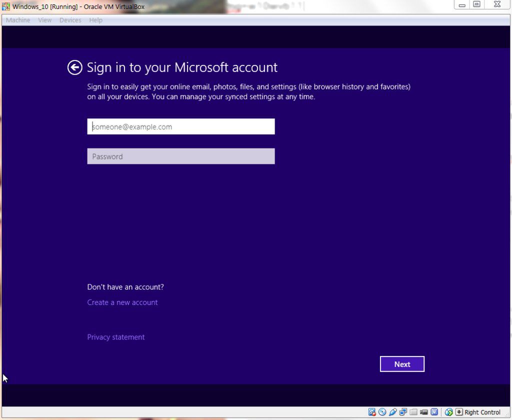Click the mouse integration status icon
This screenshot has height=420, width=512.
pos(449,412)
